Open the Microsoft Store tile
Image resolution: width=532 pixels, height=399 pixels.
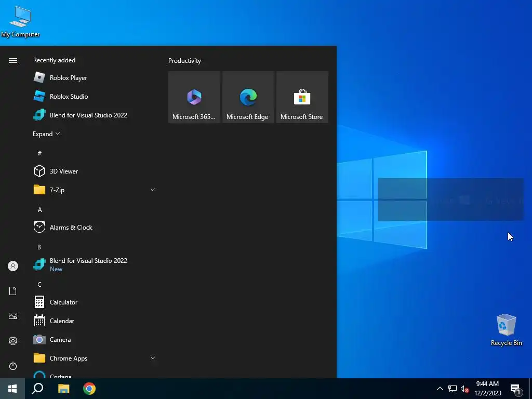point(302,97)
